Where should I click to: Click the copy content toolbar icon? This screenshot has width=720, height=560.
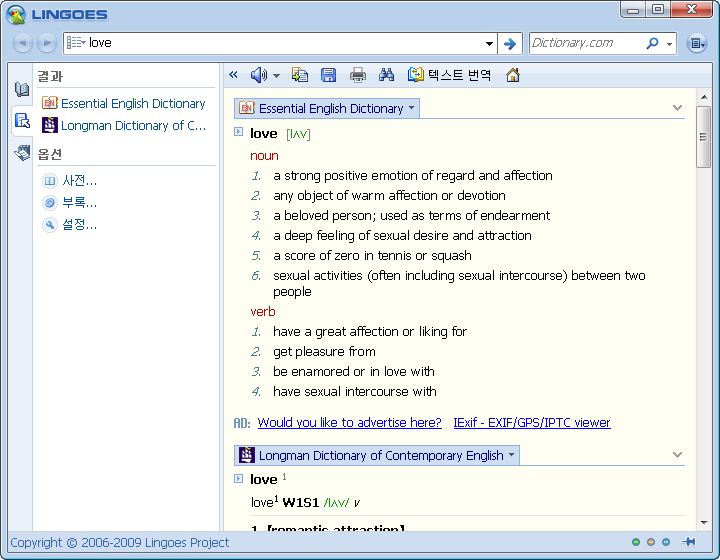pyautogui.click(x=300, y=75)
